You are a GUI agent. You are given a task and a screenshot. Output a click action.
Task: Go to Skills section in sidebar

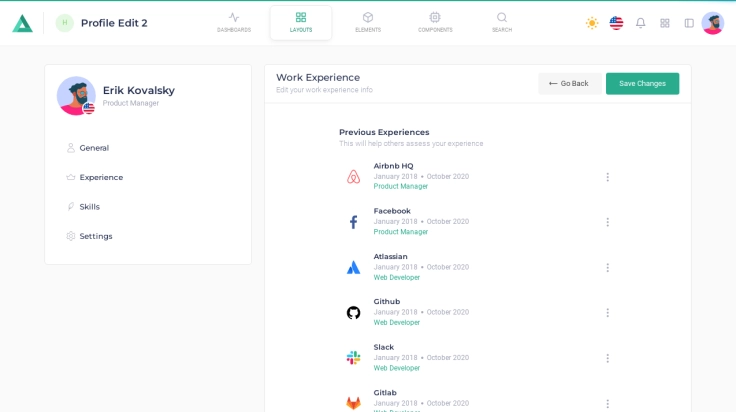[x=89, y=207]
